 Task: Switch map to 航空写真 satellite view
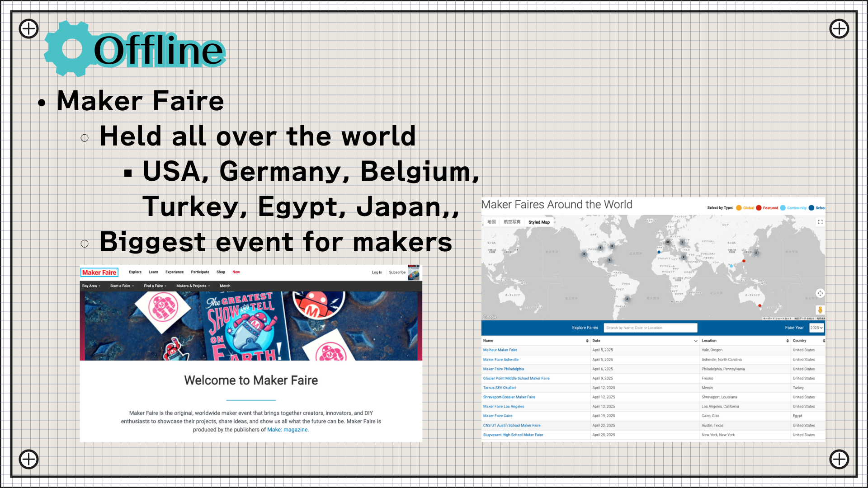click(512, 222)
